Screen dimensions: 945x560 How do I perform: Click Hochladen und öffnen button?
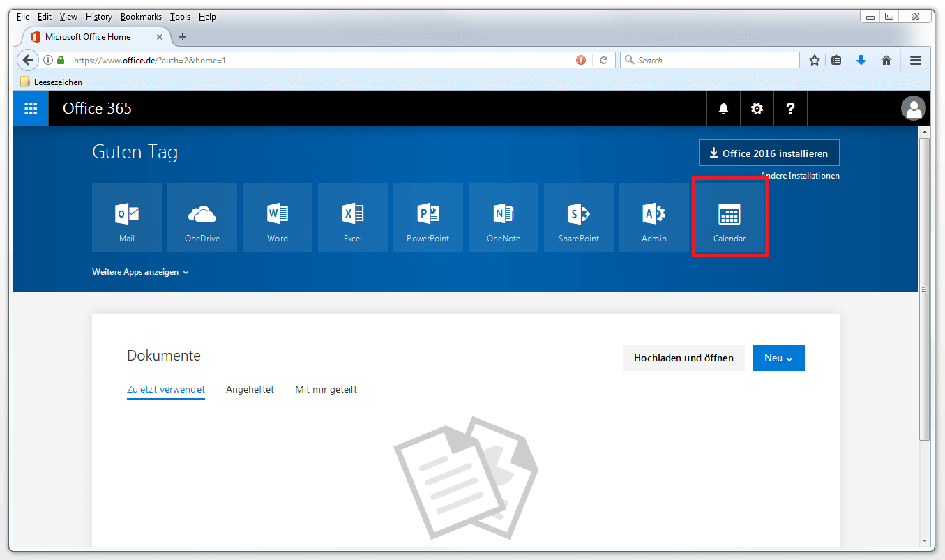[683, 358]
